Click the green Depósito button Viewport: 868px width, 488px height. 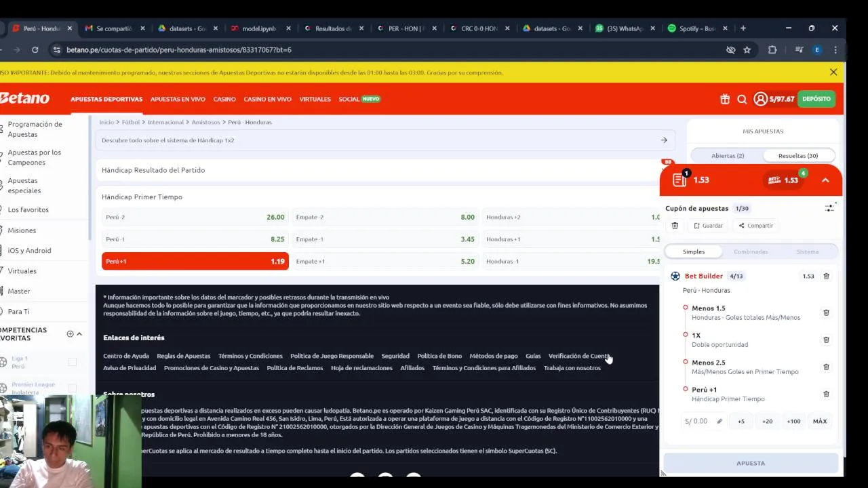click(x=816, y=99)
